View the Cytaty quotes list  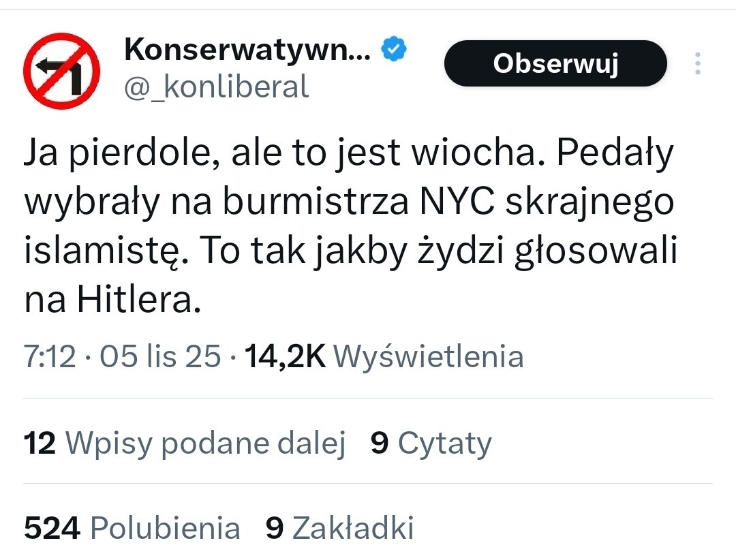(x=444, y=444)
